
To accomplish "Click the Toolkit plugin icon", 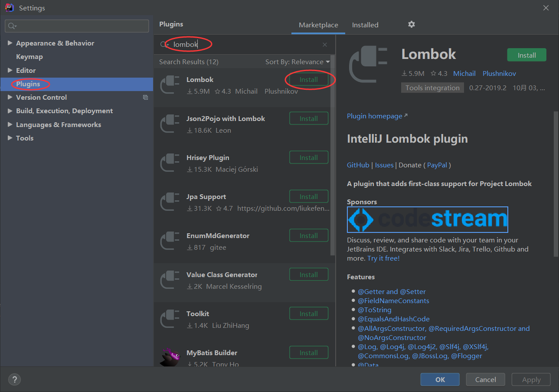I will [x=170, y=319].
